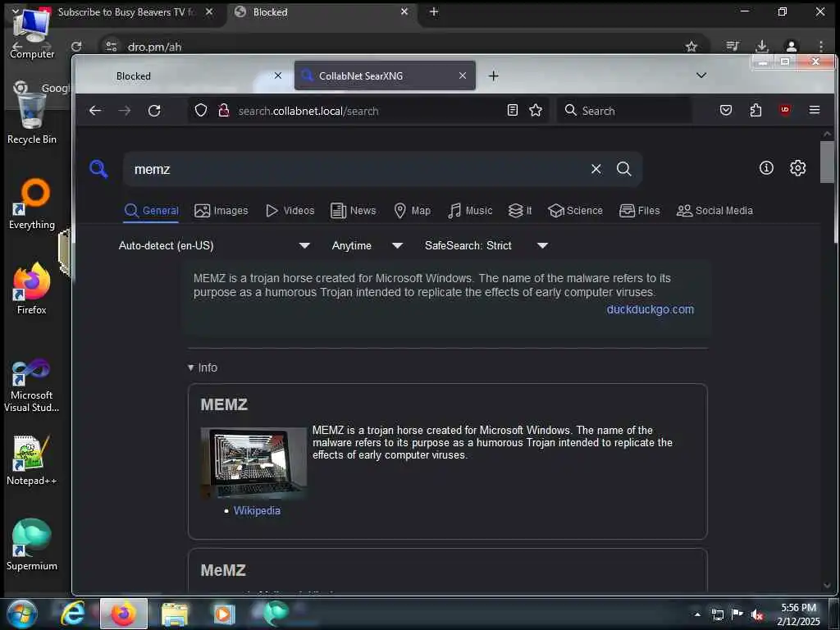Select the Notepad++ desktop shortcut
The width and height of the screenshot is (840, 630).
coord(32,461)
